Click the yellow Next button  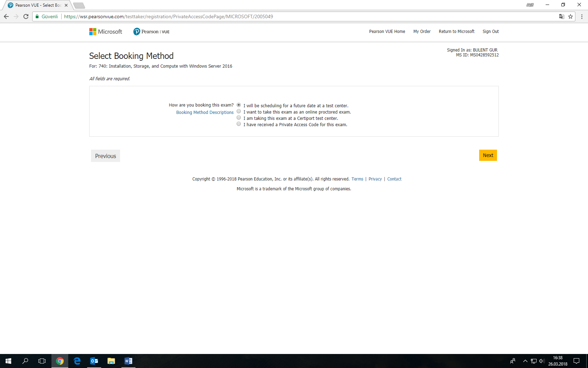pyautogui.click(x=488, y=155)
